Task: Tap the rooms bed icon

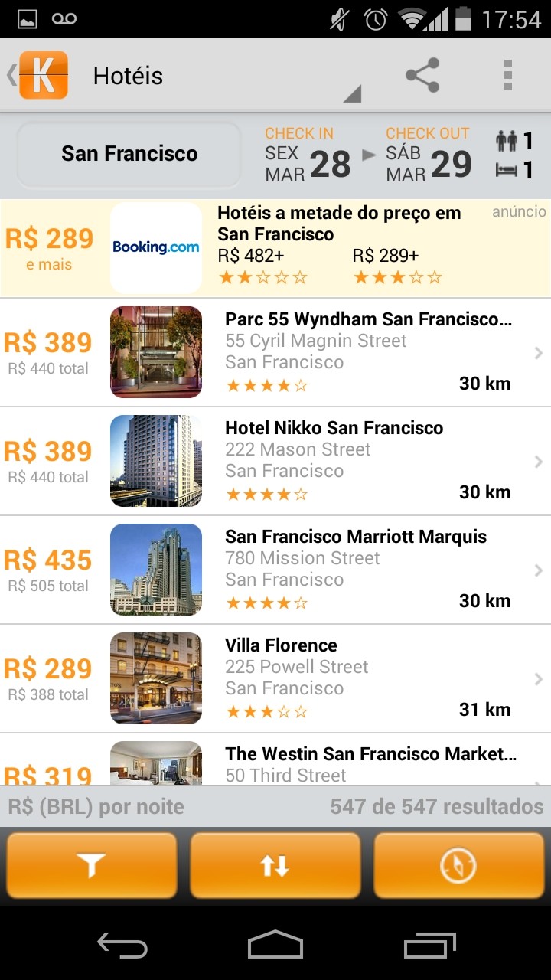Action: coord(507,170)
